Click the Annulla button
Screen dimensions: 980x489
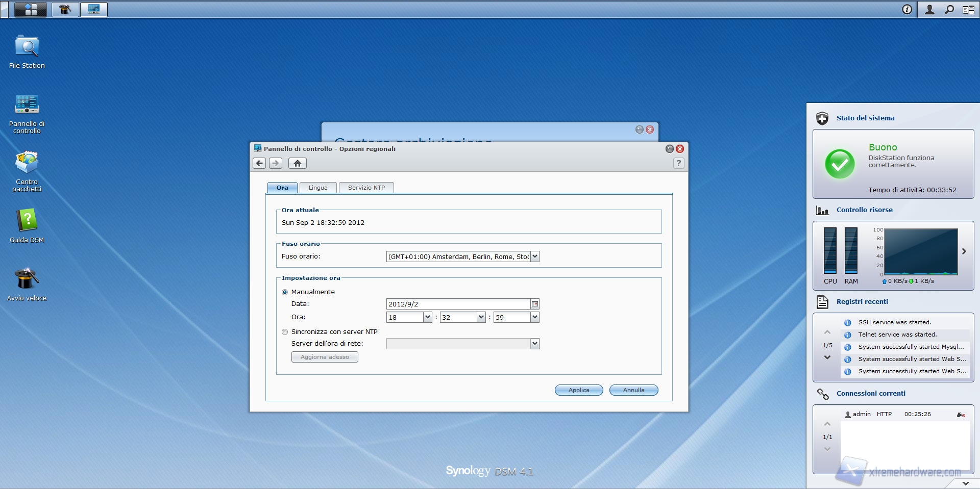[x=633, y=390]
